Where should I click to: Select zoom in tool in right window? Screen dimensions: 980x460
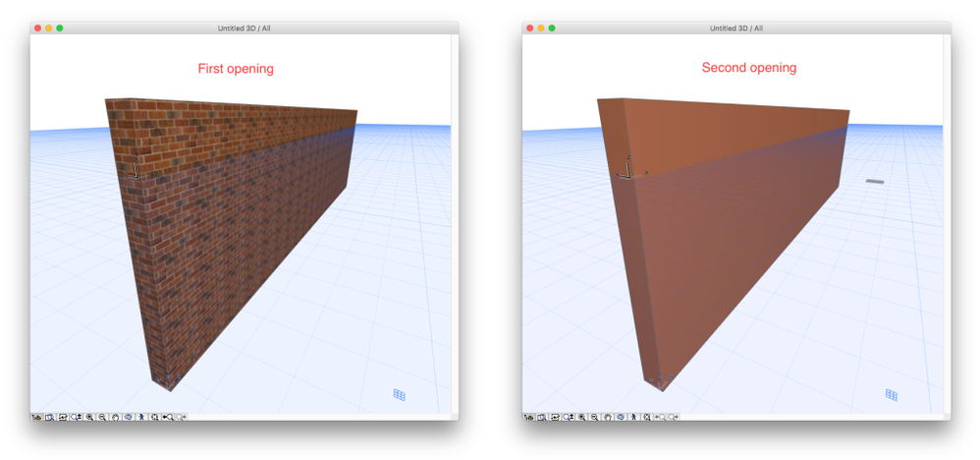click(581, 417)
